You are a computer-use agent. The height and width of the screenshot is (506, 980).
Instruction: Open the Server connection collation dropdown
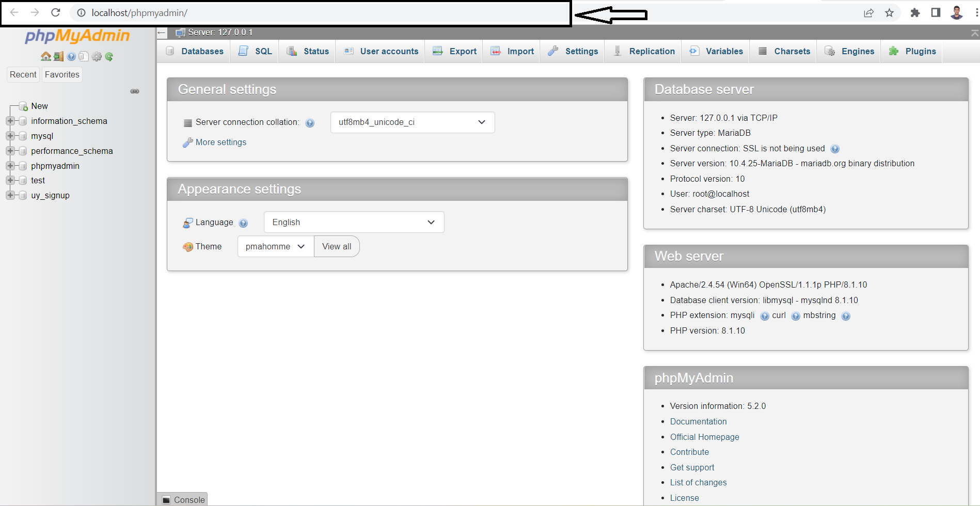412,122
